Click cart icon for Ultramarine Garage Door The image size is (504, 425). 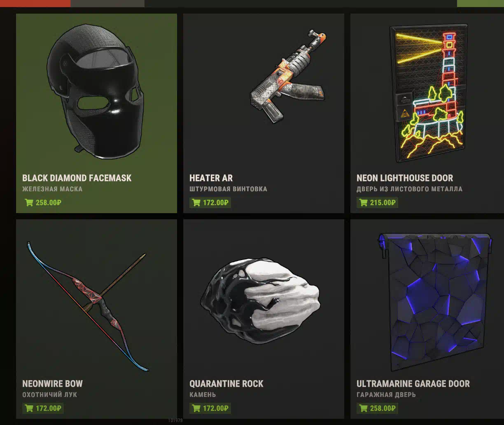coord(363,408)
